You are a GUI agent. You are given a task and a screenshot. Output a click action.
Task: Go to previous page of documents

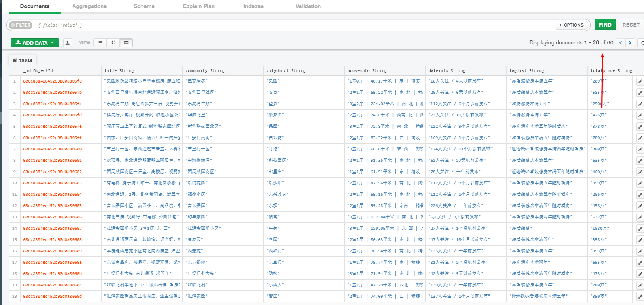click(x=621, y=43)
